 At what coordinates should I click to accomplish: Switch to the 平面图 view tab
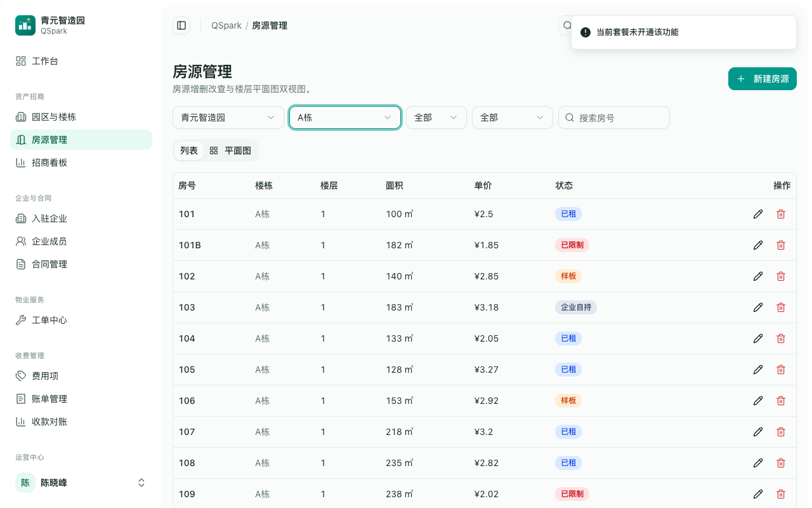point(230,150)
